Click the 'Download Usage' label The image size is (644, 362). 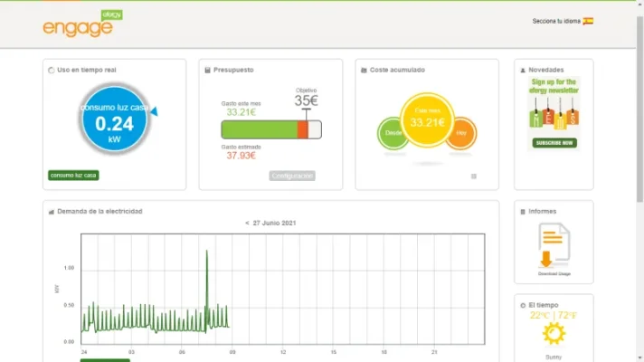pos(554,273)
